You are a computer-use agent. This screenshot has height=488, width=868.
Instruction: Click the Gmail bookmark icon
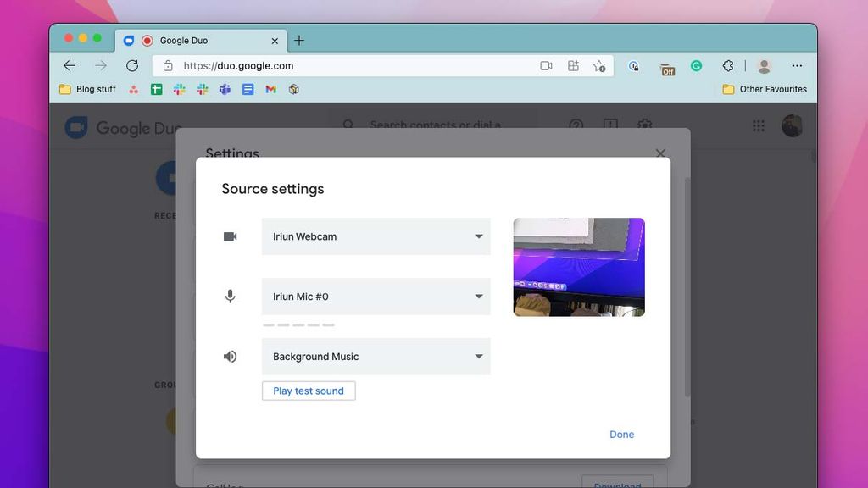[270, 89]
